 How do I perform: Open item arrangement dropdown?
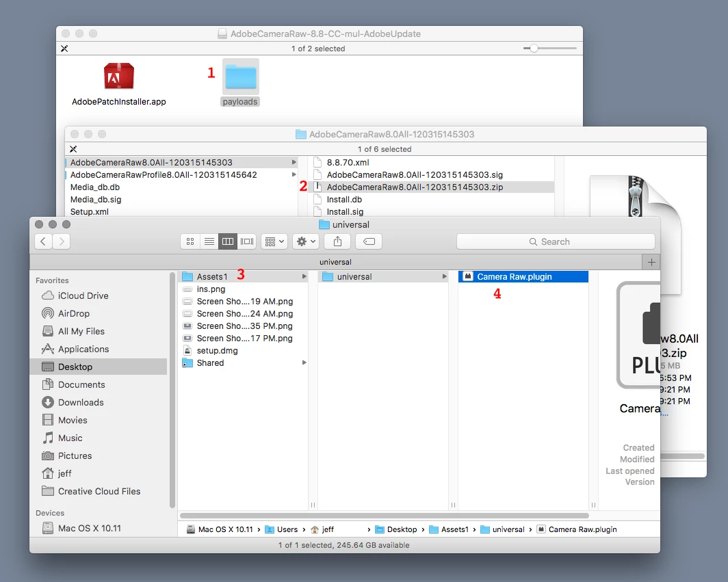coord(274,241)
